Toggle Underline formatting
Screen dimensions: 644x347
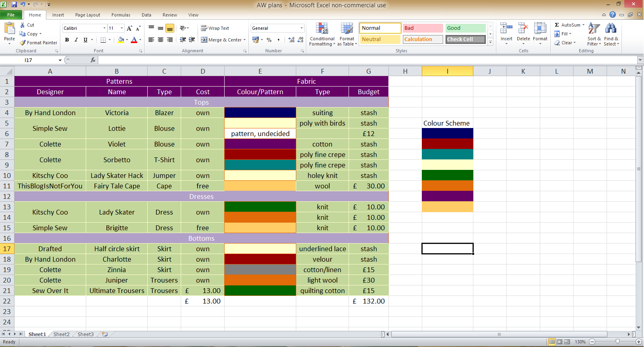(x=85, y=40)
